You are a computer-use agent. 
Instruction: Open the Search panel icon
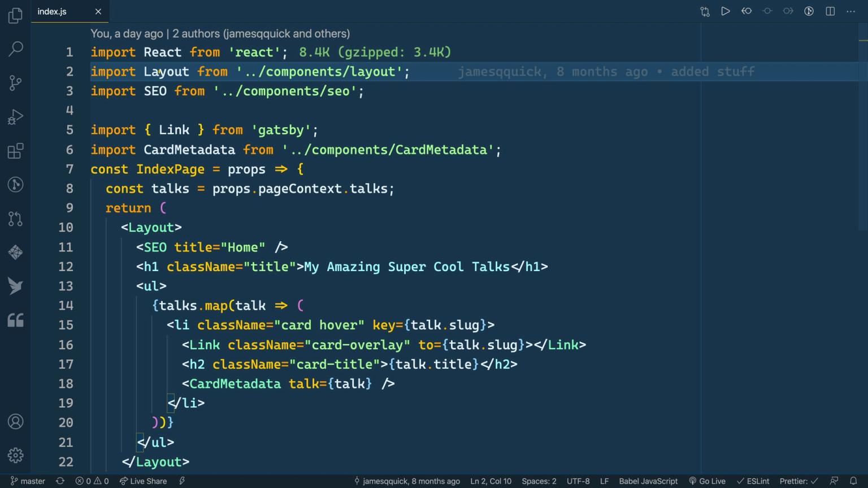point(15,49)
